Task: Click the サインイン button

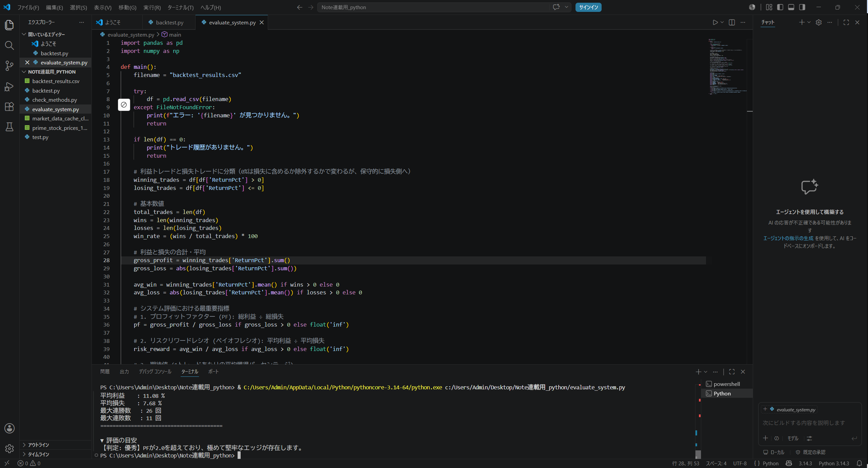Action: [x=588, y=7]
